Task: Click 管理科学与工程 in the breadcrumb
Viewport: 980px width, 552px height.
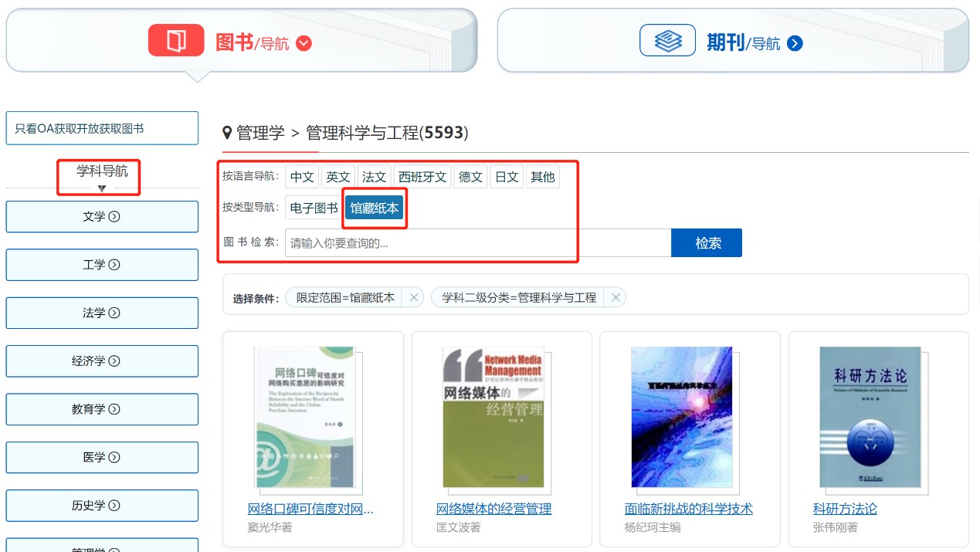Action: (362, 133)
